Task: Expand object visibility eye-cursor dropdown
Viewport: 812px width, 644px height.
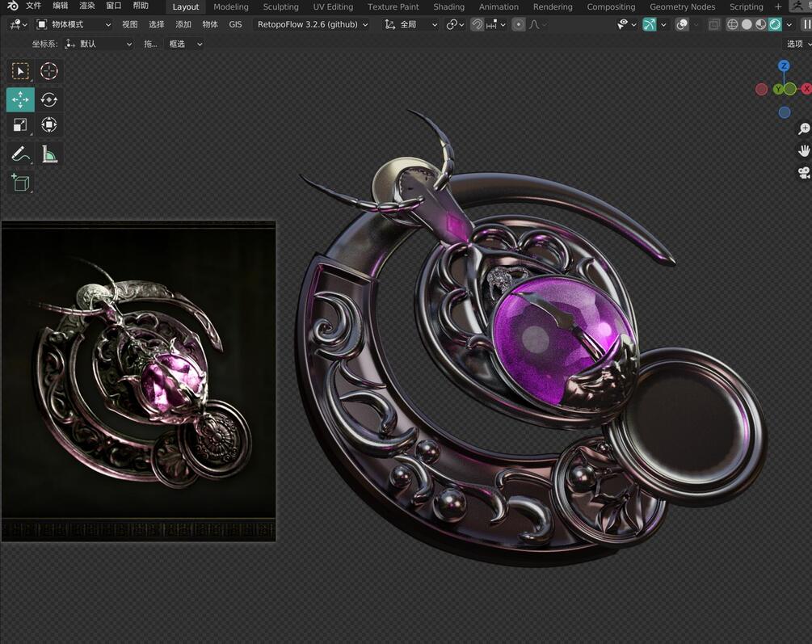Action: (x=627, y=24)
